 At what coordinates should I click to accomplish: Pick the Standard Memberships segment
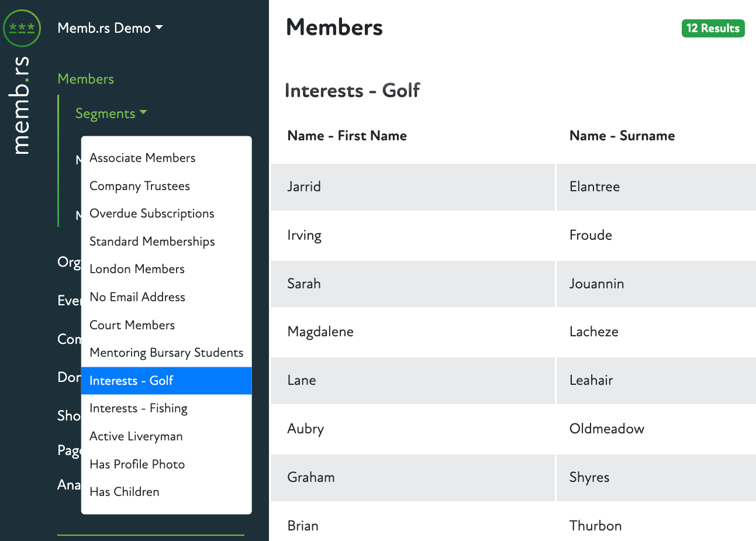(152, 242)
